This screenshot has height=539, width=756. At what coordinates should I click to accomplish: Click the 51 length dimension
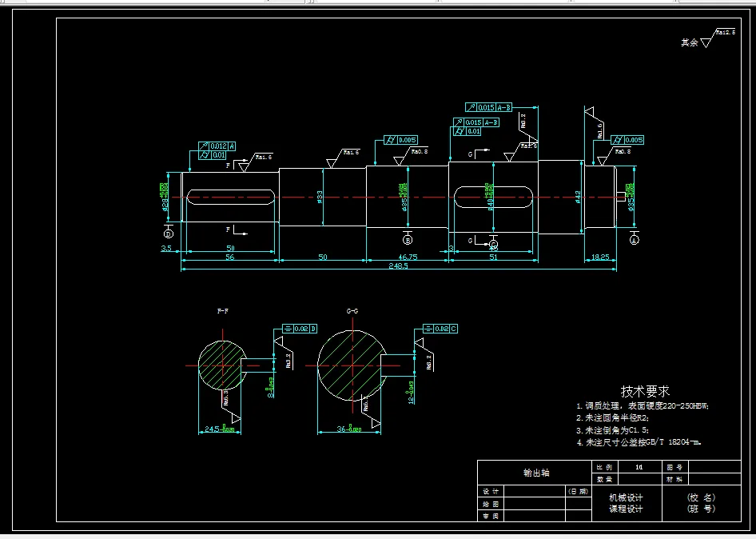point(493,258)
